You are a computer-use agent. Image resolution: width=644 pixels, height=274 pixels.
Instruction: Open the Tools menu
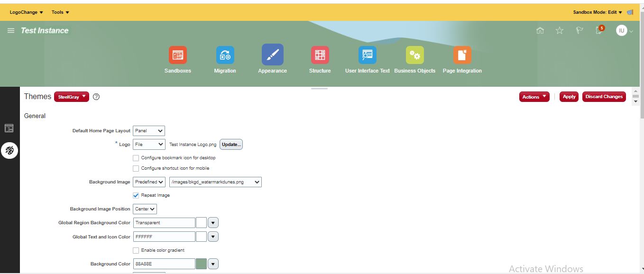tap(59, 12)
